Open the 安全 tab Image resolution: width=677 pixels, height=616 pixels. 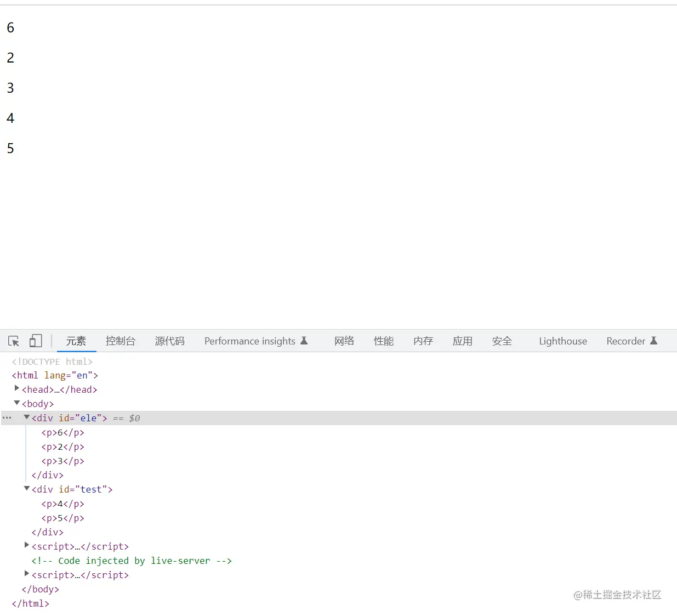click(x=502, y=341)
